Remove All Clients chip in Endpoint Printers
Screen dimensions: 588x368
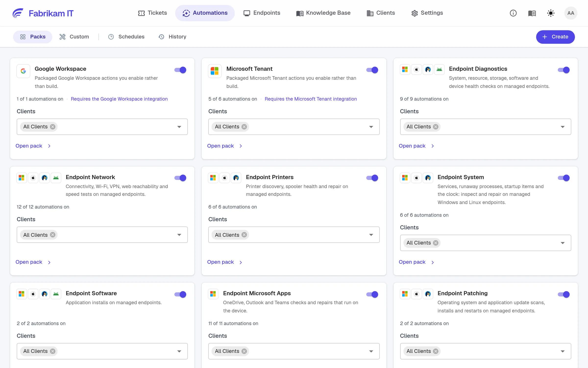[244, 235]
